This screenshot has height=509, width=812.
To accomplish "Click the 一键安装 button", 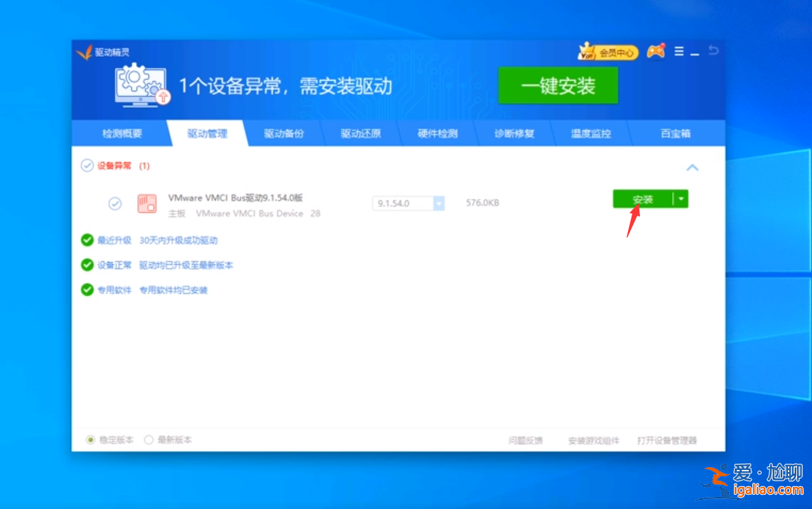I will [558, 85].
